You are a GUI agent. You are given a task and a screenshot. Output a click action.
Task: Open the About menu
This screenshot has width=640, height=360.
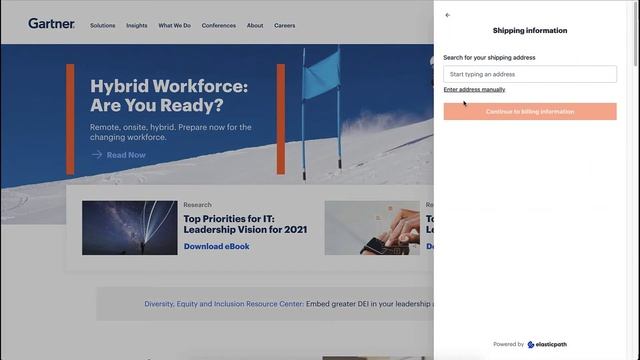255,25
